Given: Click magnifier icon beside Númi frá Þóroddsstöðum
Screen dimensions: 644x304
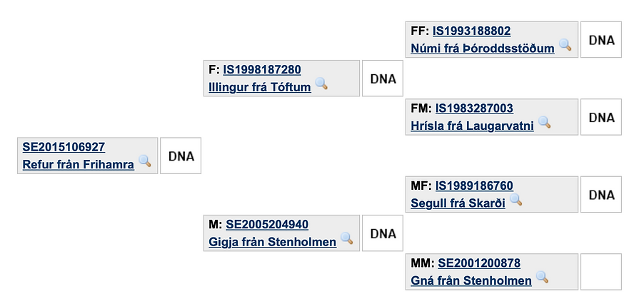Looking at the screenshot, I should point(565,46).
